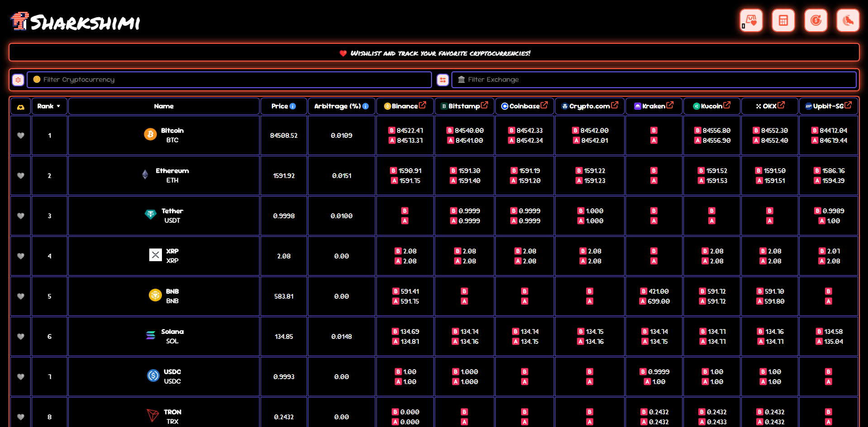Toggle wishlist heart for Bitcoin
This screenshot has height=427, width=868.
coord(21,136)
